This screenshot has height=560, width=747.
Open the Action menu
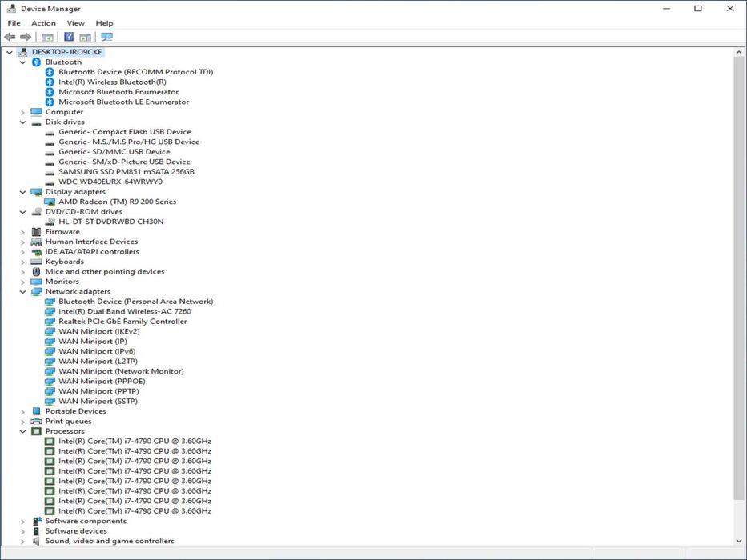pos(43,23)
